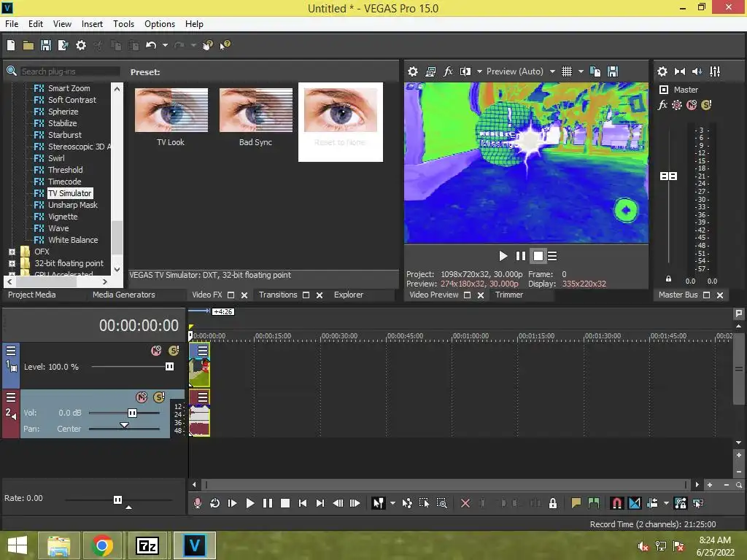The width and height of the screenshot is (747, 560).
Task: Enable snapping magnet icon
Action: click(x=616, y=503)
